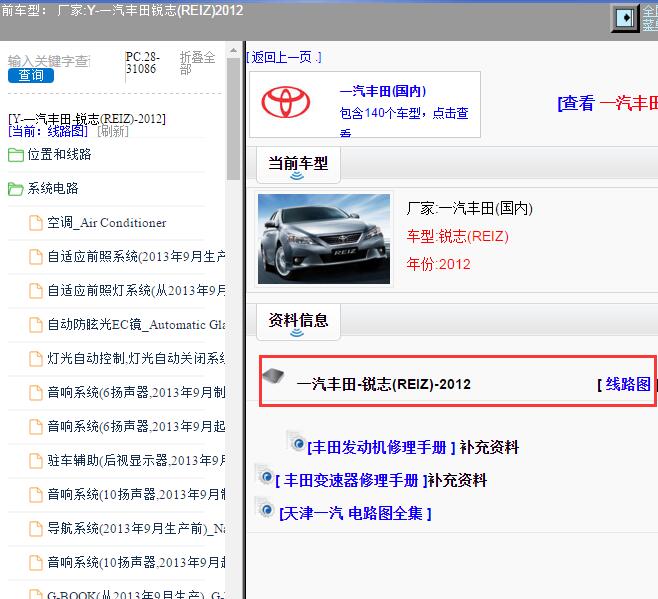Click the disc icon beside 丰田发动机修理手册
This screenshot has width=658, height=599.
point(296,441)
